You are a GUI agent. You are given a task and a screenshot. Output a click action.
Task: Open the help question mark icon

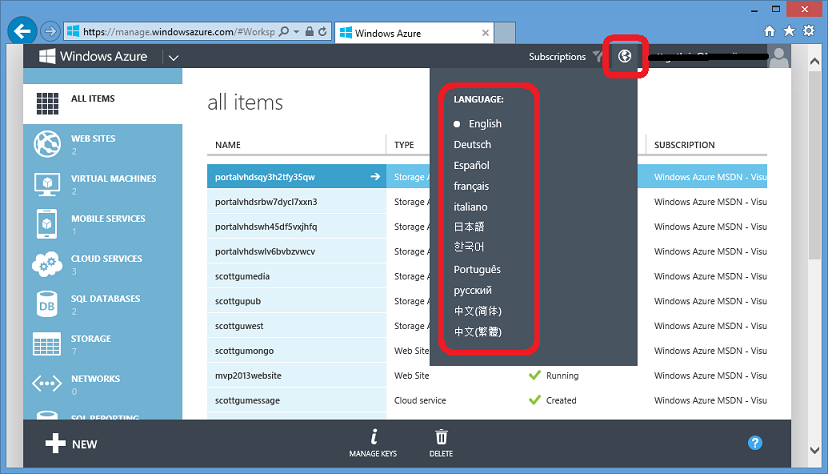pyautogui.click(x=755, y=443)
